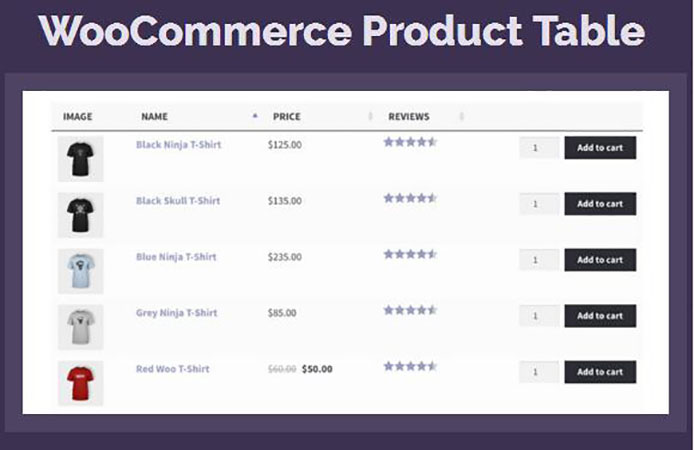Screen dimensions: 694x450
Task: Open the Blue Ninja T-Shirt link
Action: 176,257
